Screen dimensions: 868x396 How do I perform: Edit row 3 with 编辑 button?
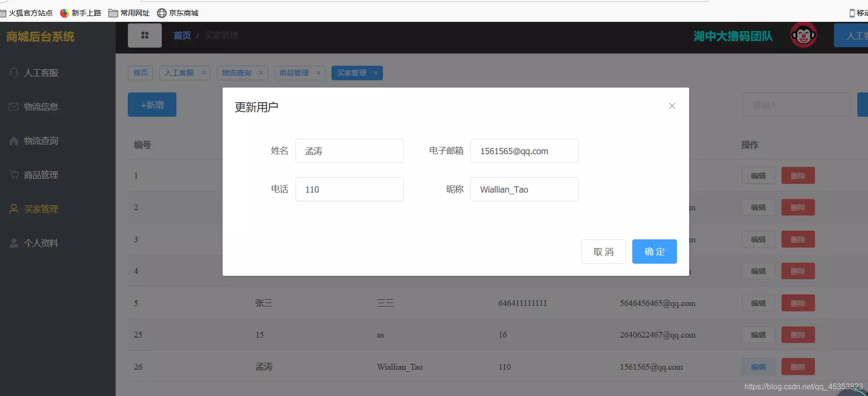[758, 239]
